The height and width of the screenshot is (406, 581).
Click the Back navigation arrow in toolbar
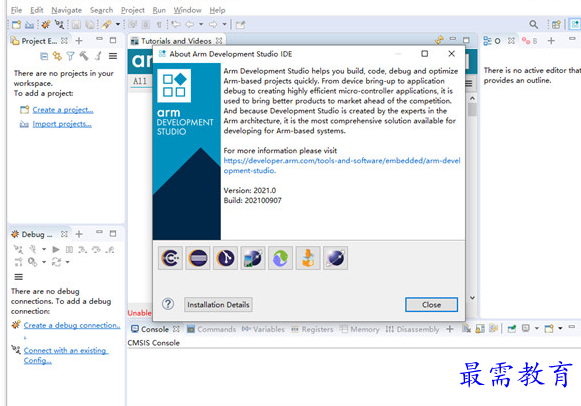190,24
